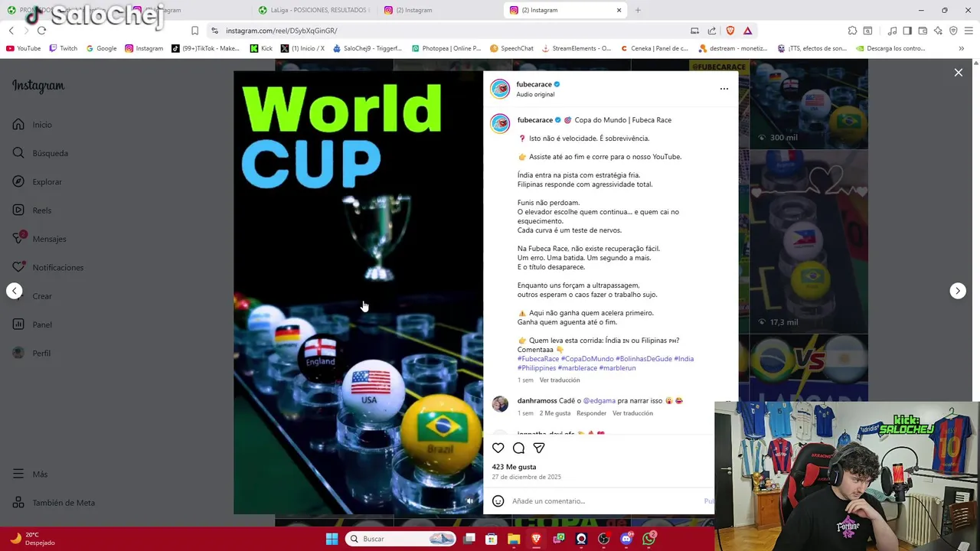Screen dimensions: 980x551
Task: Click the #CopaDoMundo hashtag
Action: [587, 359]
